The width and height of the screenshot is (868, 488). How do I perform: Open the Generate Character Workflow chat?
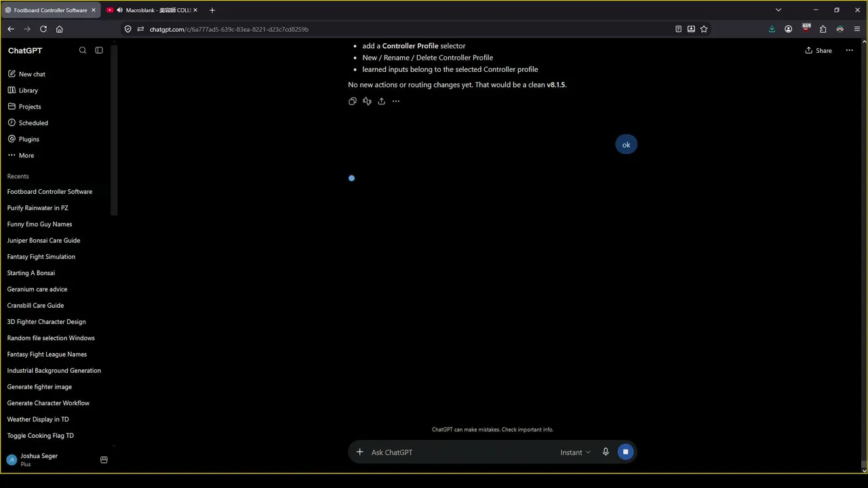pyautogui.click(x=48, y=403)
